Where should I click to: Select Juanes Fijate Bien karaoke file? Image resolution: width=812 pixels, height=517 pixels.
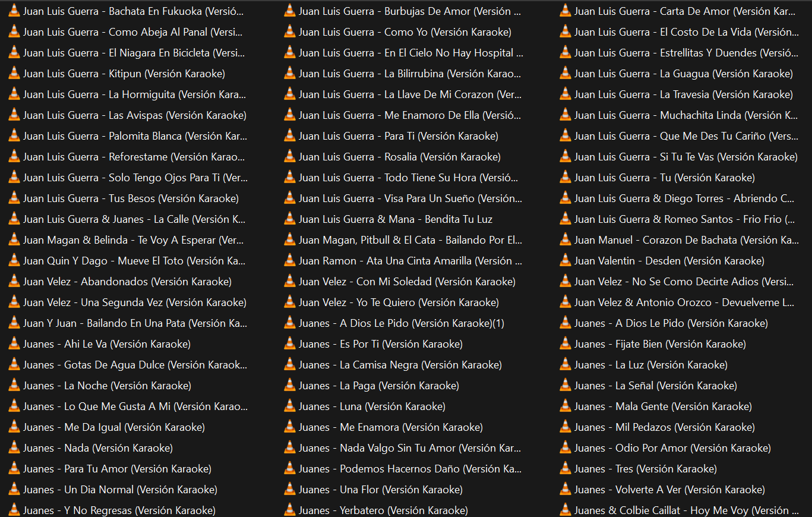point(660,344)
